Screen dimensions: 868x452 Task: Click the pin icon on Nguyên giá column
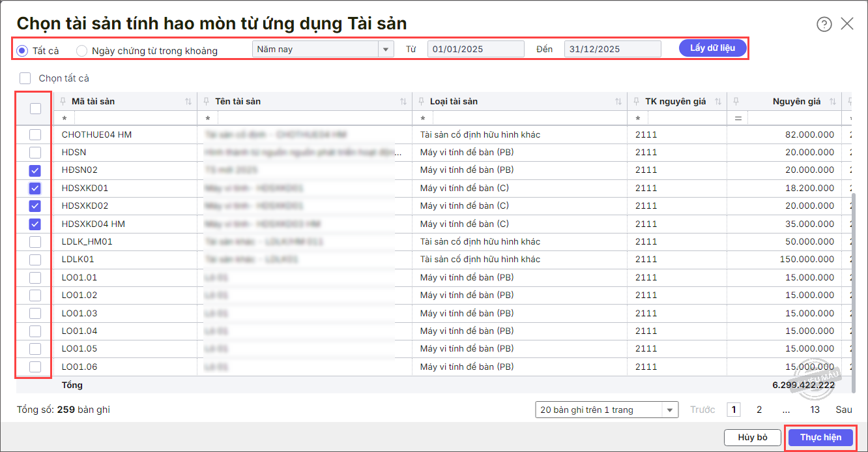pos(736,101)
